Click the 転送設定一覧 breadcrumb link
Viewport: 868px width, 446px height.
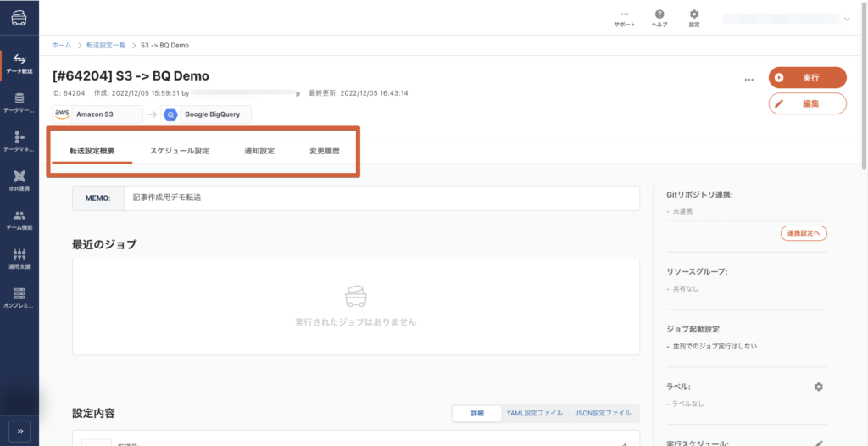pyautogui.click(x=105, y=44)
